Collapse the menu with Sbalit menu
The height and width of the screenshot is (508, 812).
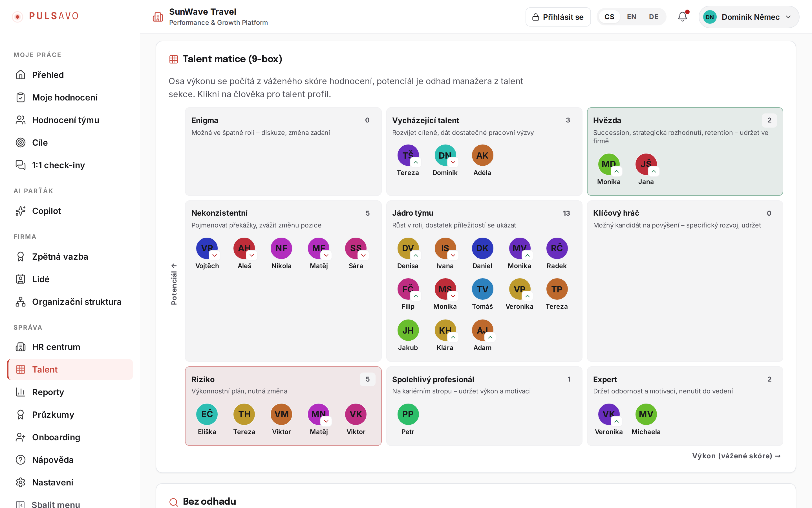pyautogui.click(x=70, y=504)
